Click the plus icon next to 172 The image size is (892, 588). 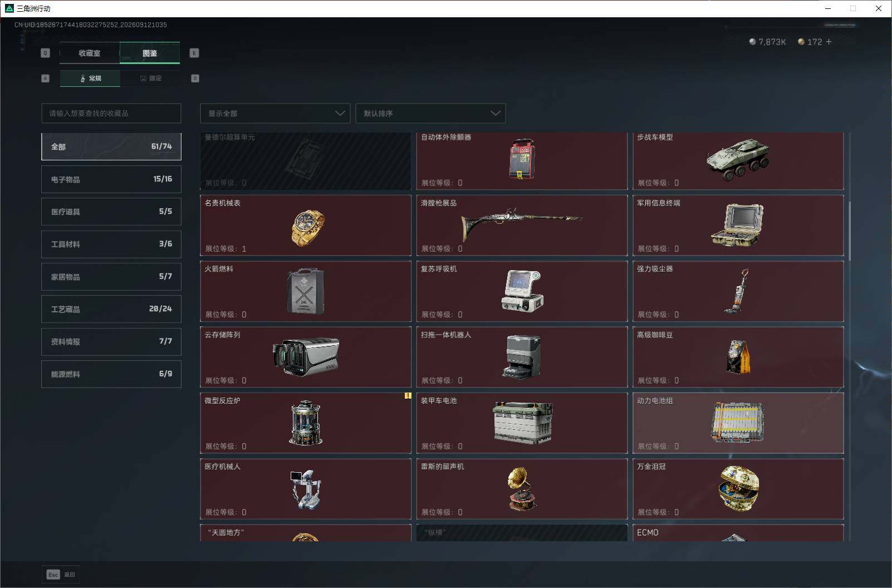[829, 42]
